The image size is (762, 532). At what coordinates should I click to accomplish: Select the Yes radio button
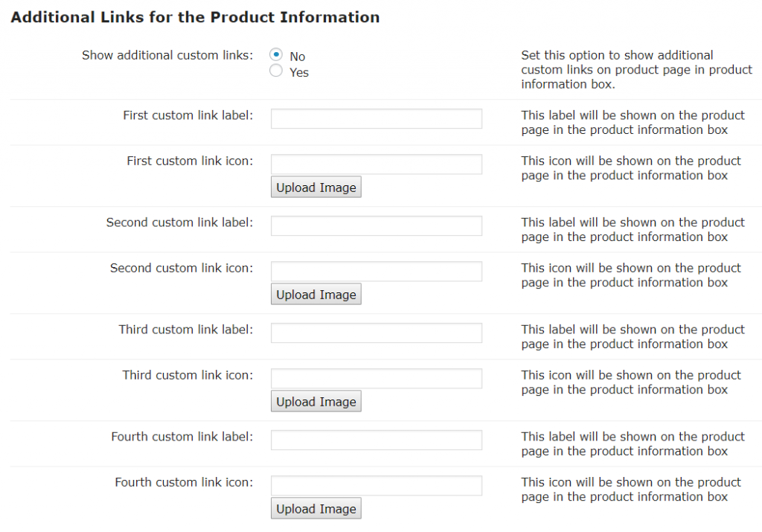pos(276,71)
